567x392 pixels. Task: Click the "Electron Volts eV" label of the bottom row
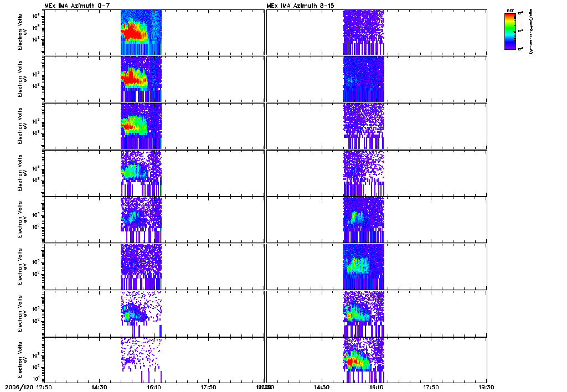22,360
